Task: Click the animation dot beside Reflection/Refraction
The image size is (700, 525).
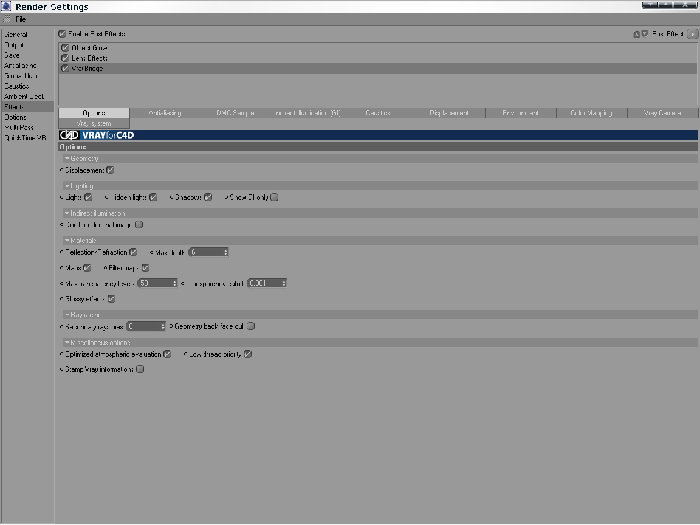Action: pos(62,252)
